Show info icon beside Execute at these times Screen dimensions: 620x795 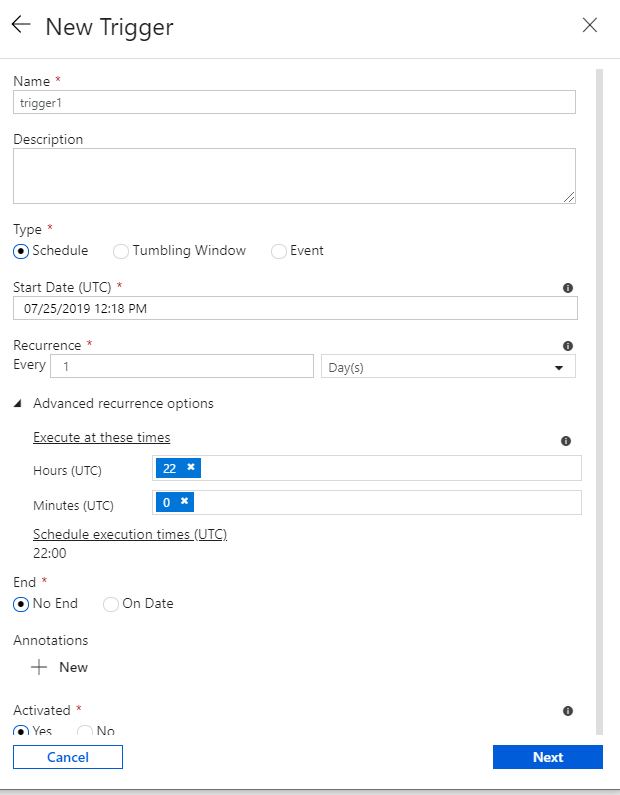(566, 441)
